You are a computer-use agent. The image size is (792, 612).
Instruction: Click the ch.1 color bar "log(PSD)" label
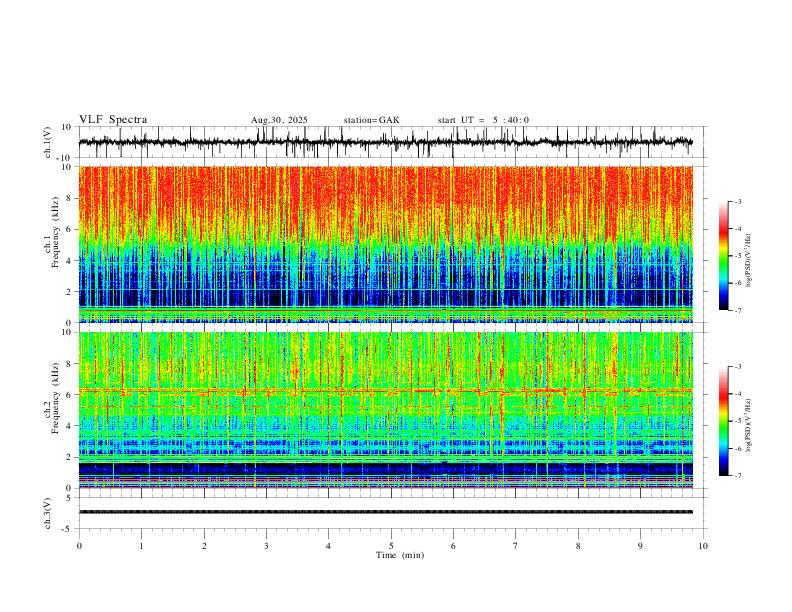tap(749, 261)
